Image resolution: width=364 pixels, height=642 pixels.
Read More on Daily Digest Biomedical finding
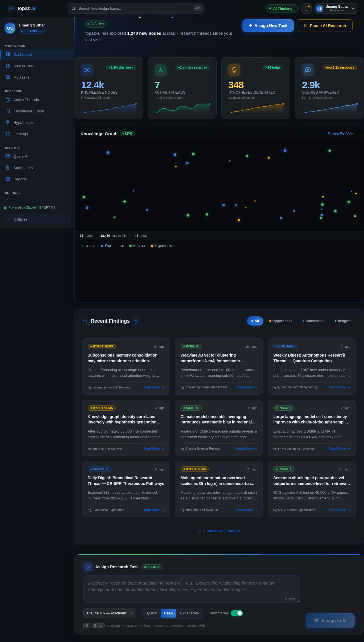coord(154,510)
